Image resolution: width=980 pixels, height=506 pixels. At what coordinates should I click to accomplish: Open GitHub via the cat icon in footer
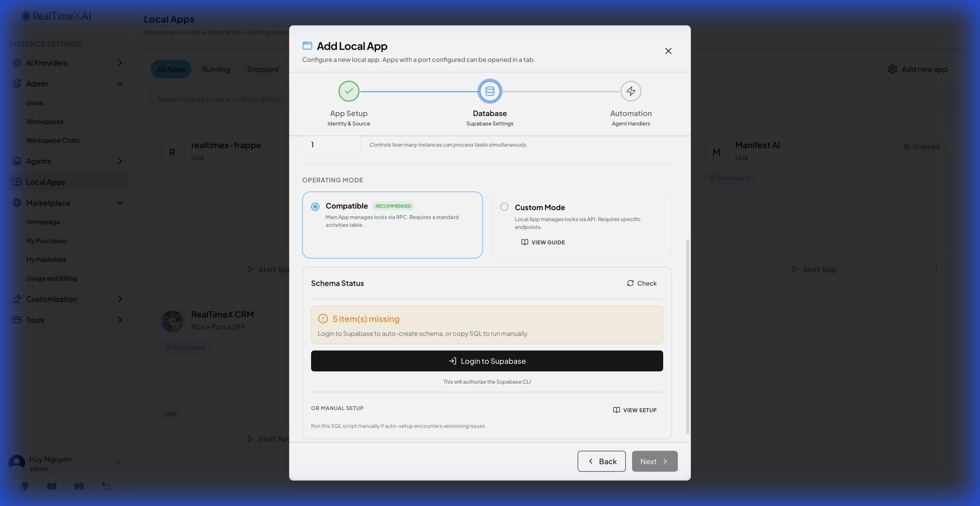click(24, 486)
